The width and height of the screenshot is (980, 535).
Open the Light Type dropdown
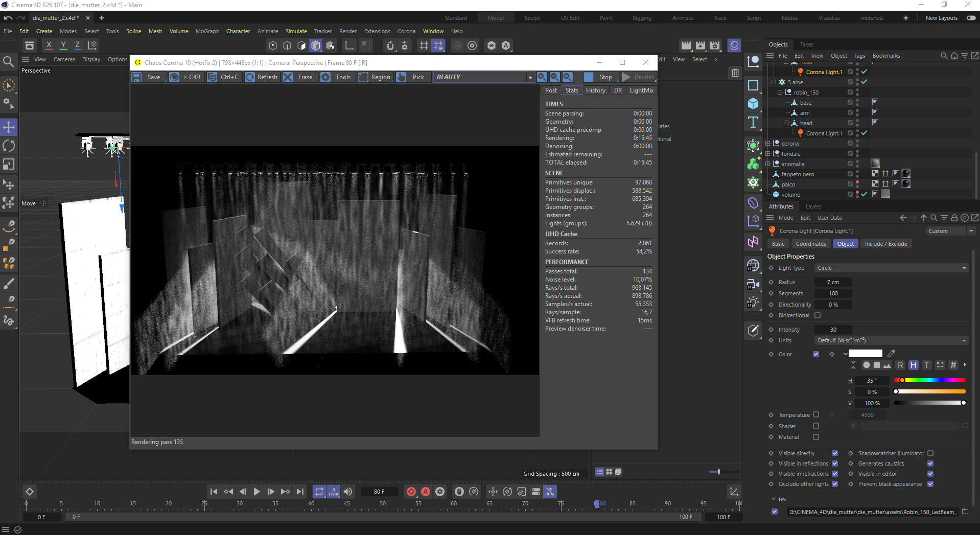(x=891, y=268)
